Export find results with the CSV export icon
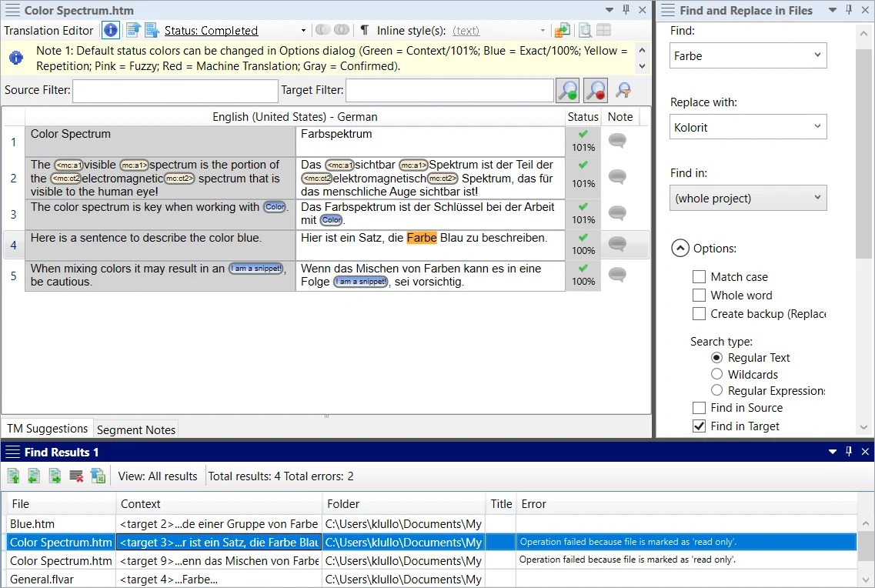 (98, 476)
